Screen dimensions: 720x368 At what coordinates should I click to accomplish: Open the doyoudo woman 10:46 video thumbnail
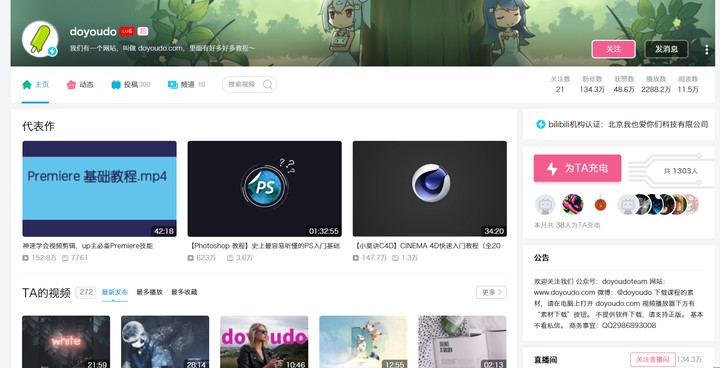tap(264, 342)
